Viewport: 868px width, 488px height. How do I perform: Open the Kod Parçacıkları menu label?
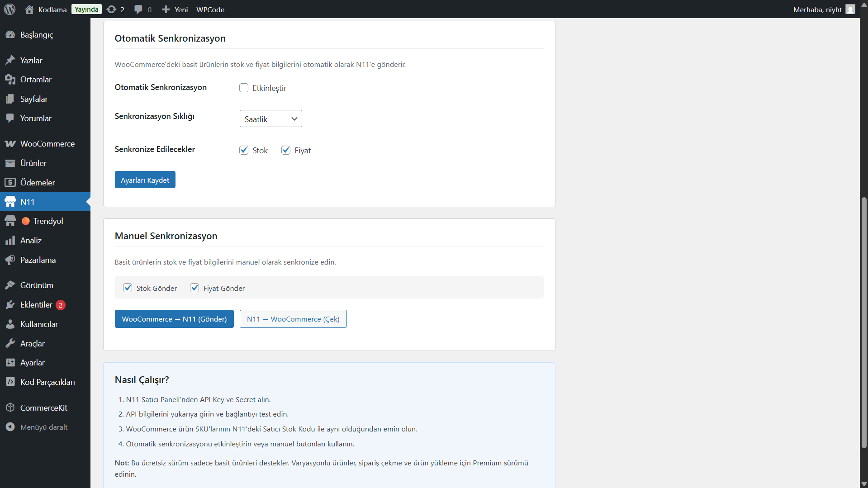click(x=47, y=382)
